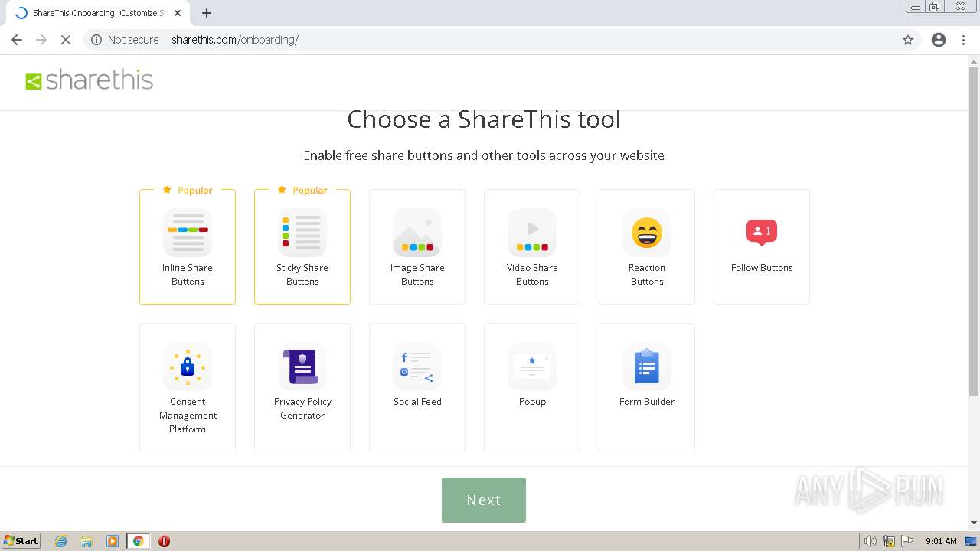Close the ShareThis Onboarding tab
The image size is (980, 551).
178,13
